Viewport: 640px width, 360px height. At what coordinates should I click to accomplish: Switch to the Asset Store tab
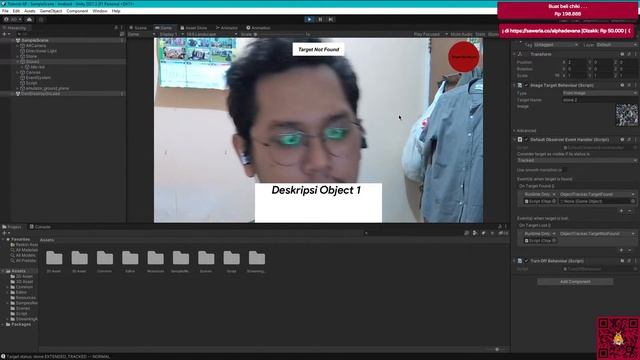click(194, 28)
